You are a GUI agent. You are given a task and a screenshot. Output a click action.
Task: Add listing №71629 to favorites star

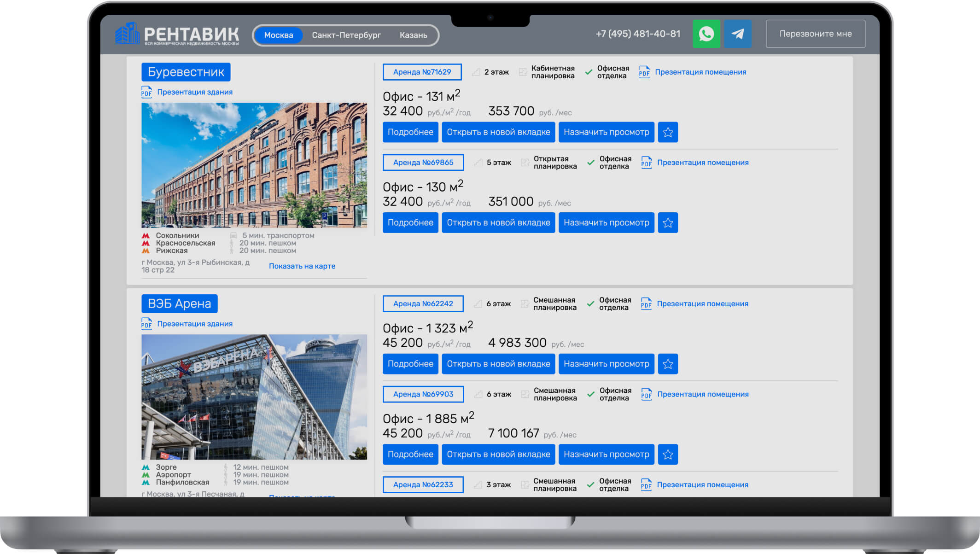click(668, 132)
